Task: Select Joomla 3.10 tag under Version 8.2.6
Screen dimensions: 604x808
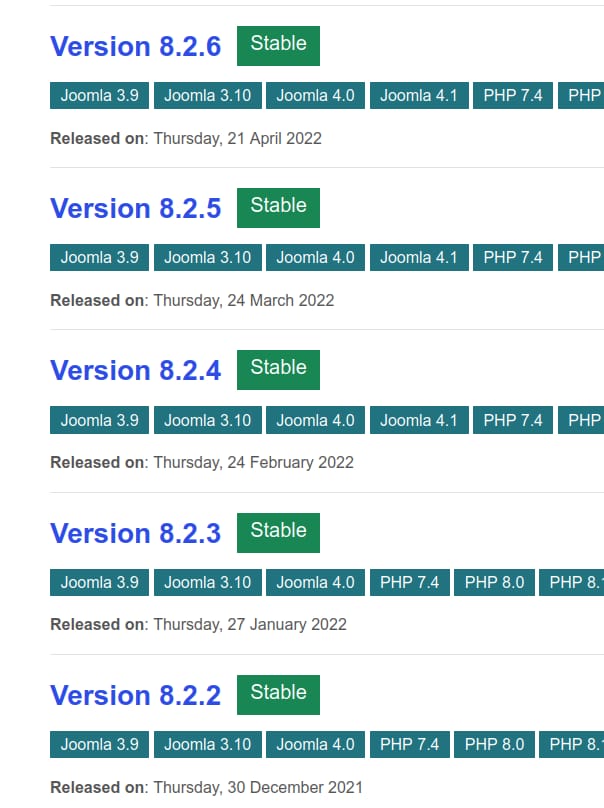Action: 208,95
